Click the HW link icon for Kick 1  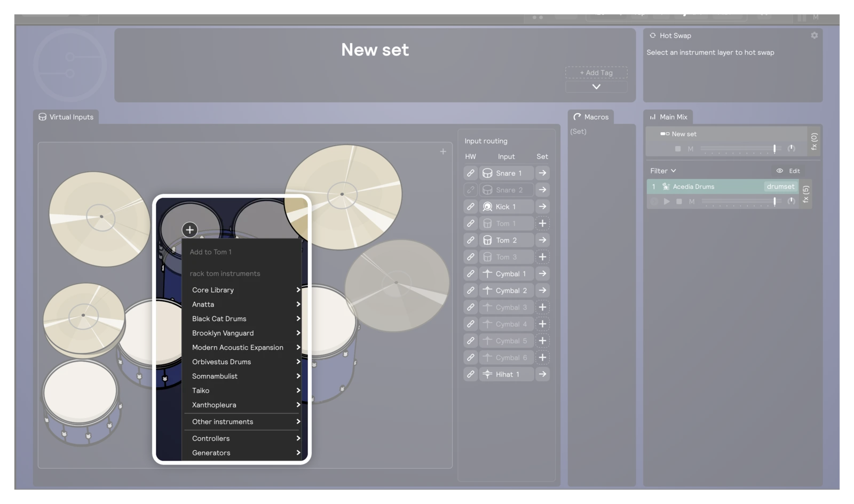point(470,206)
